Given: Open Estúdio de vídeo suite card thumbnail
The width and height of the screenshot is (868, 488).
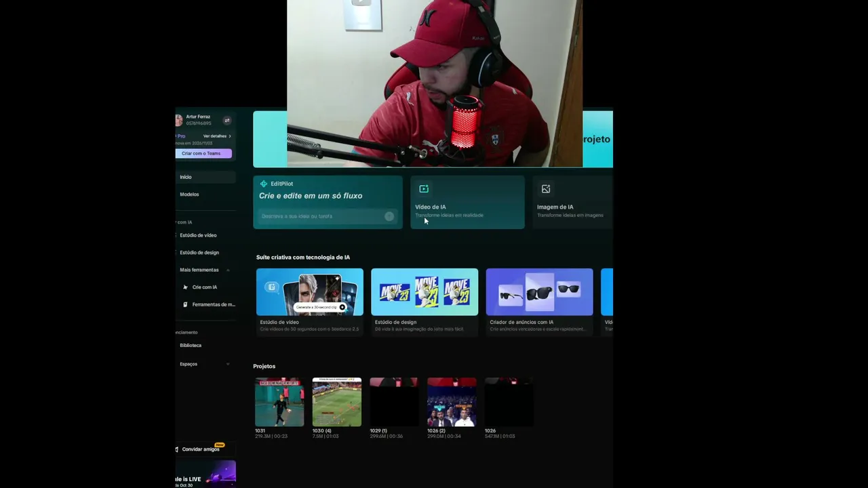Looking at the screenshot, I should [x=310, y=292].
